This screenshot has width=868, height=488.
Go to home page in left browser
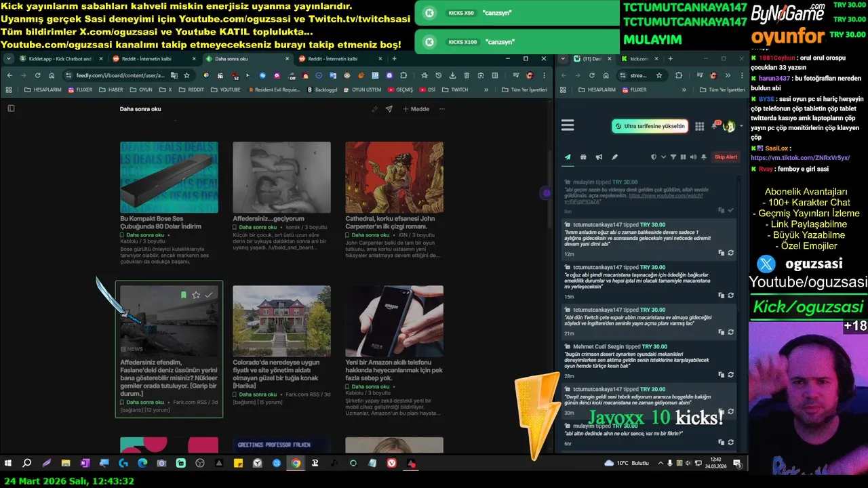[x=52, y=75]
